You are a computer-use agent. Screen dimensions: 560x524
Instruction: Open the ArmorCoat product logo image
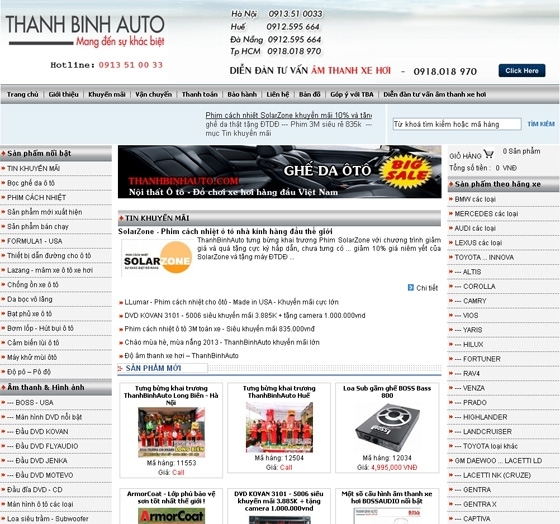click(x=171, y=516)
